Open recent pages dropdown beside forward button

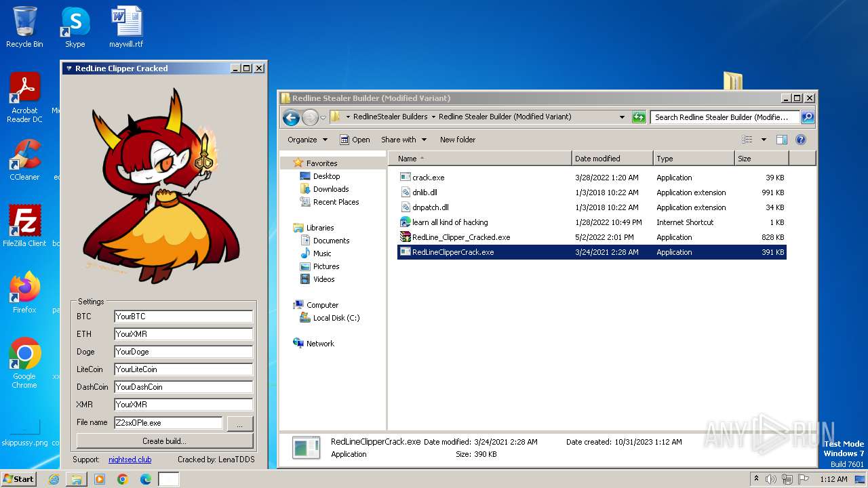coord(323,117)
